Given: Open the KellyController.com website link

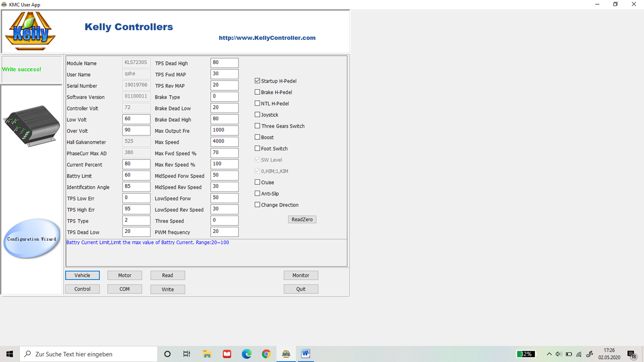Looking at the screenshot, I should click(x=267, y=38).
